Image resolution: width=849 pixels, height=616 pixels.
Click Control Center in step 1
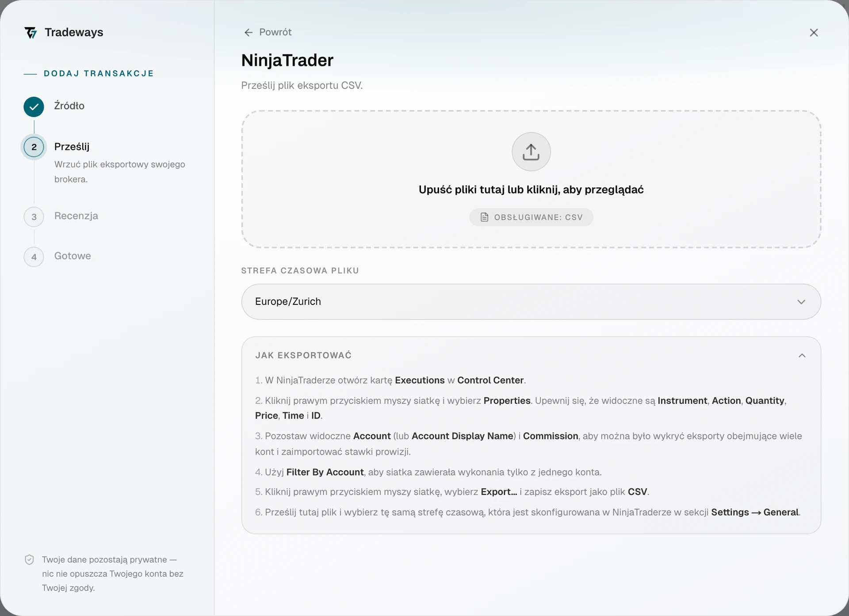point(490,380)
